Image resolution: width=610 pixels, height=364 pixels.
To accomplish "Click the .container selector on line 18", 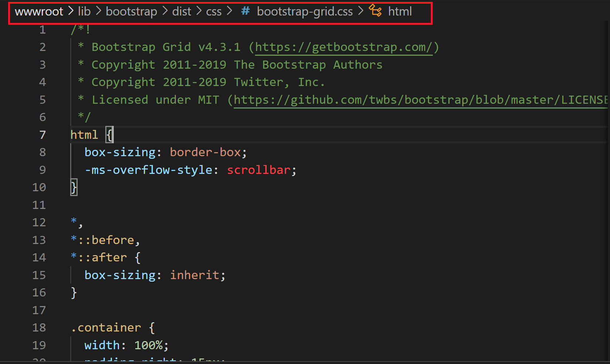I will point(106,327).
